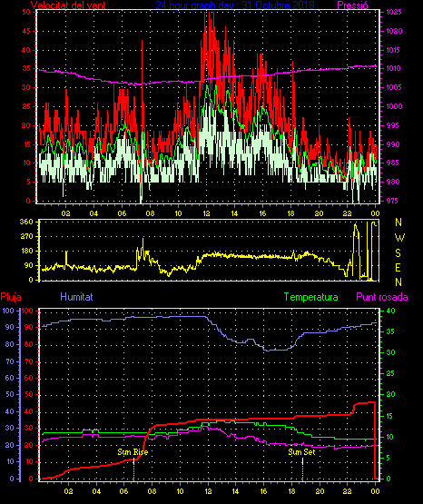Click the E compass letter on direction graph
Viewport: 423px width, 504px height.
pyautogui.click(x=398, y=267)
